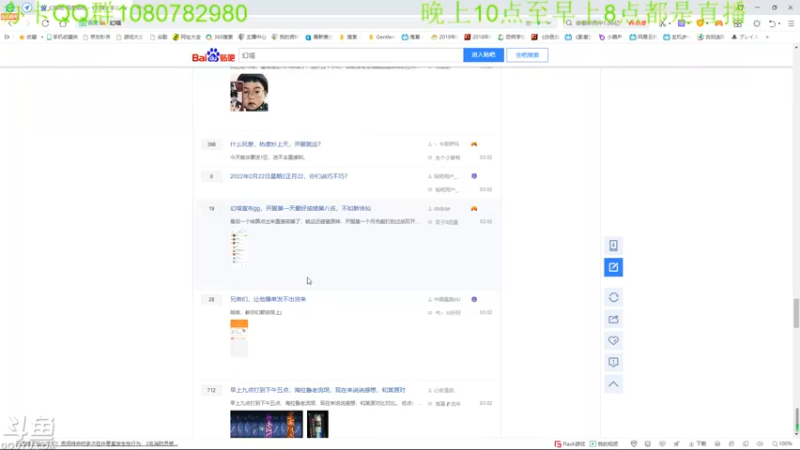Click the mobile client icon in right sidebar
The image size is (800, 450).
click(x=613, y=245)
